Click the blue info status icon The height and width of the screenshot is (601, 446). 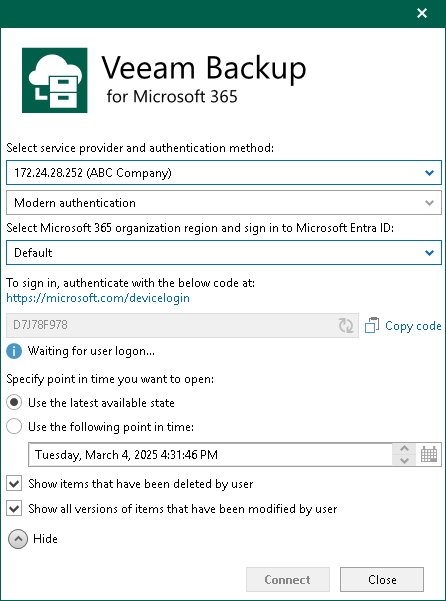point(14,351)
